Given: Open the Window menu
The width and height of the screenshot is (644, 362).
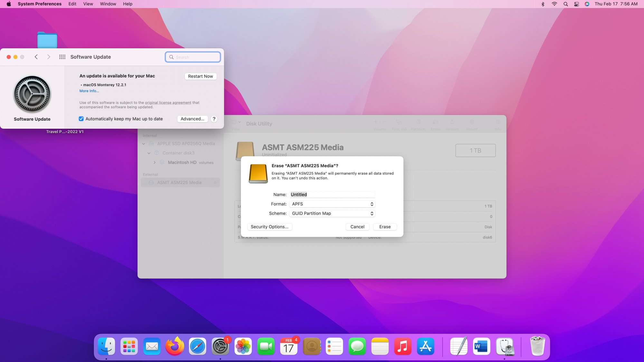Looking at the screenshot, I should click(108, 4).
